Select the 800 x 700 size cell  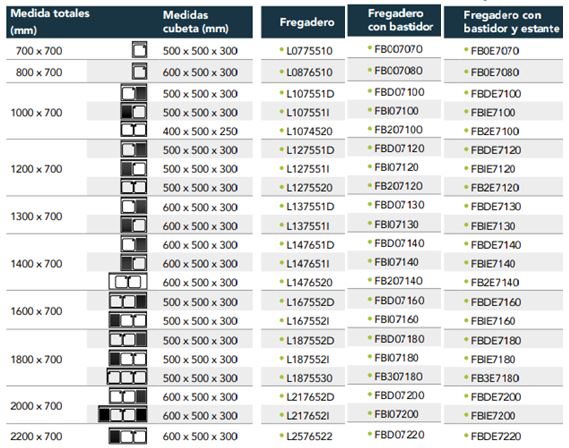click(x=39, y=72)
